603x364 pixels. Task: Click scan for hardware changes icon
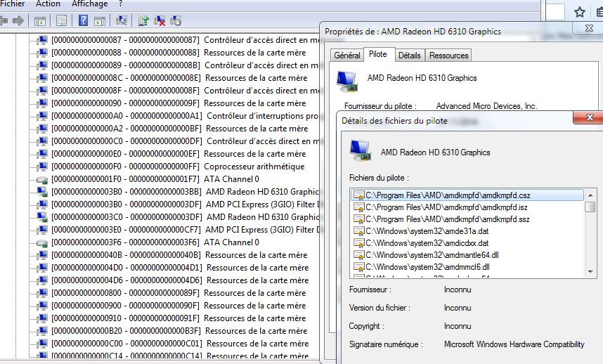pos(122,20)
